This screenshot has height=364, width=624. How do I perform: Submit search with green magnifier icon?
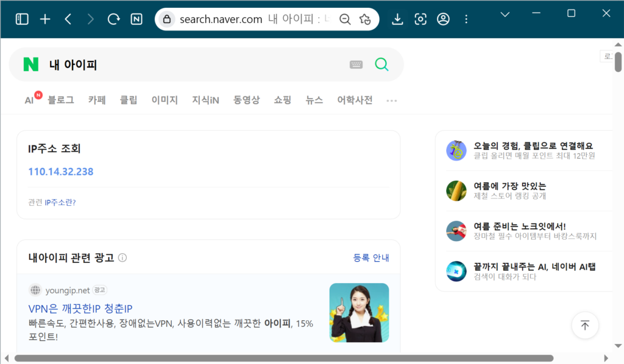pyautogui.click(x=381, y=65)
